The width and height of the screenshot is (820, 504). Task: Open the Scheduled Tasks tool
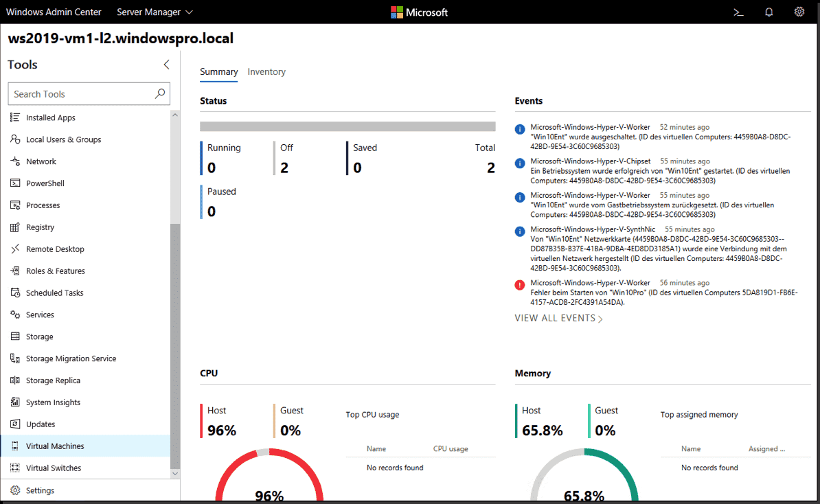click(x=54, y=293)
